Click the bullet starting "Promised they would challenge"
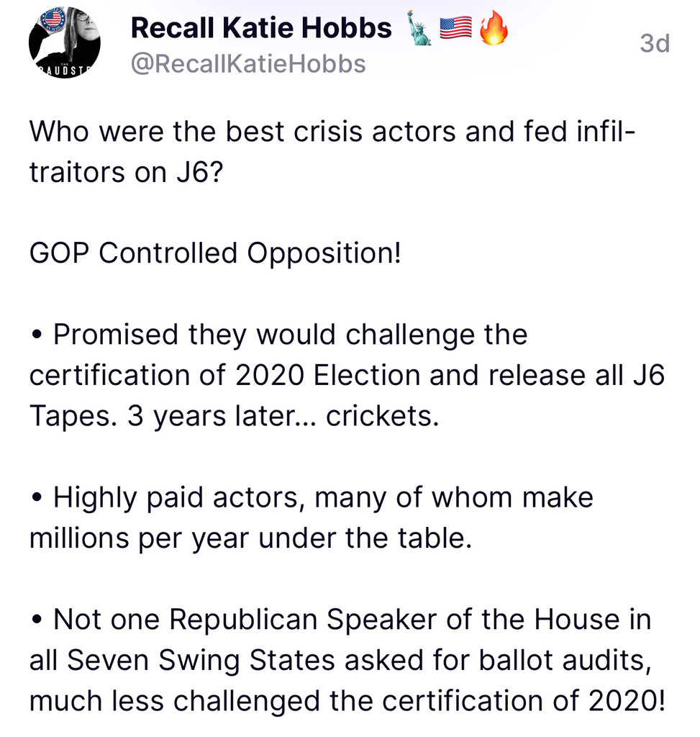 [x=290, y=334]
